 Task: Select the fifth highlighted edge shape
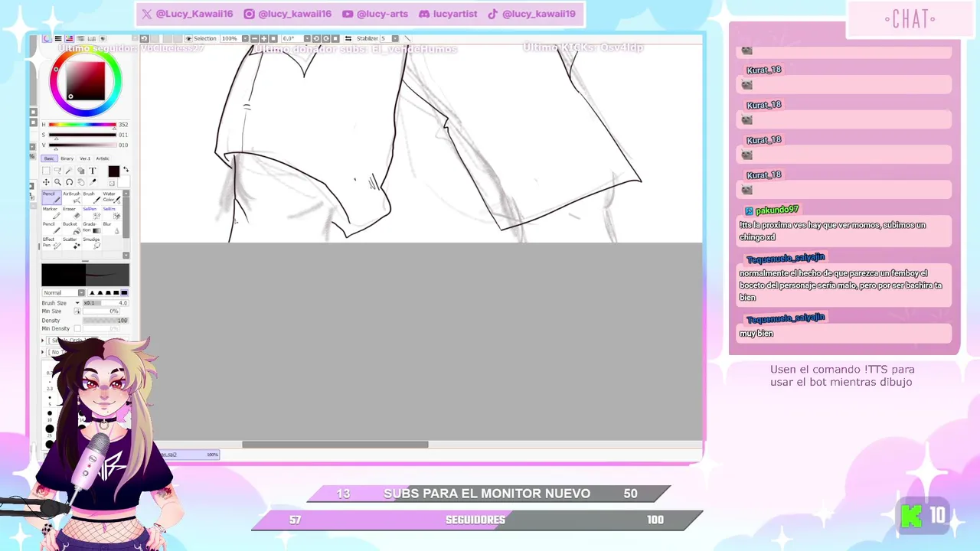point(124,293)
